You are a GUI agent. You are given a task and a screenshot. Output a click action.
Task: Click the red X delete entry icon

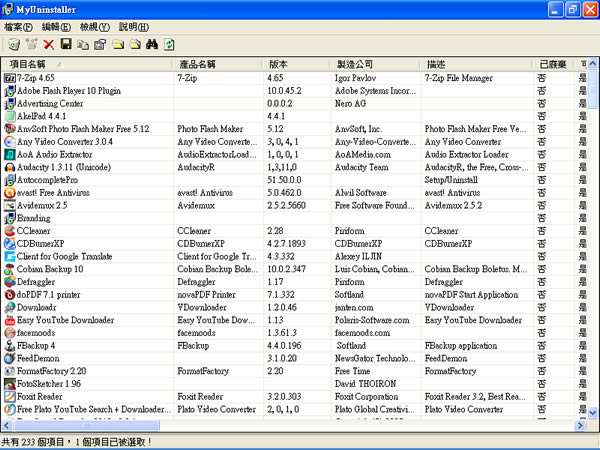pos(49,44)
